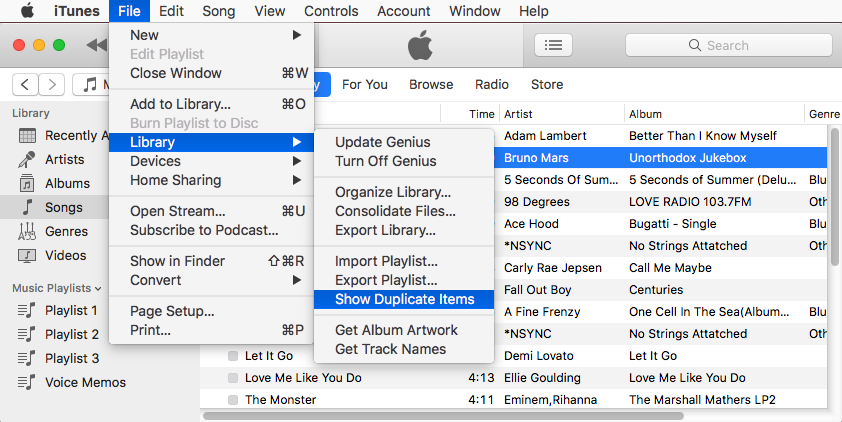Open Playlist 2 using its playlist icon
Image resolution: width=842 pixels, height=422 pixels.
[28, 335]
